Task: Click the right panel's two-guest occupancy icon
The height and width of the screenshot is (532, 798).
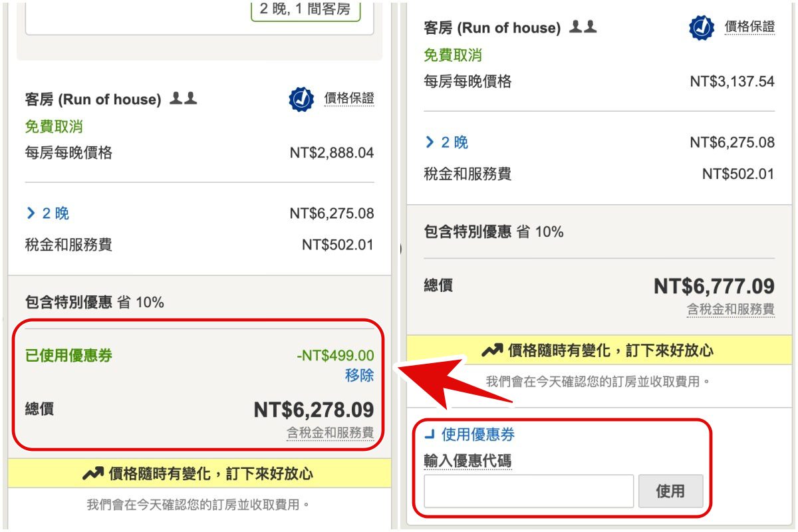Action: 583,27
